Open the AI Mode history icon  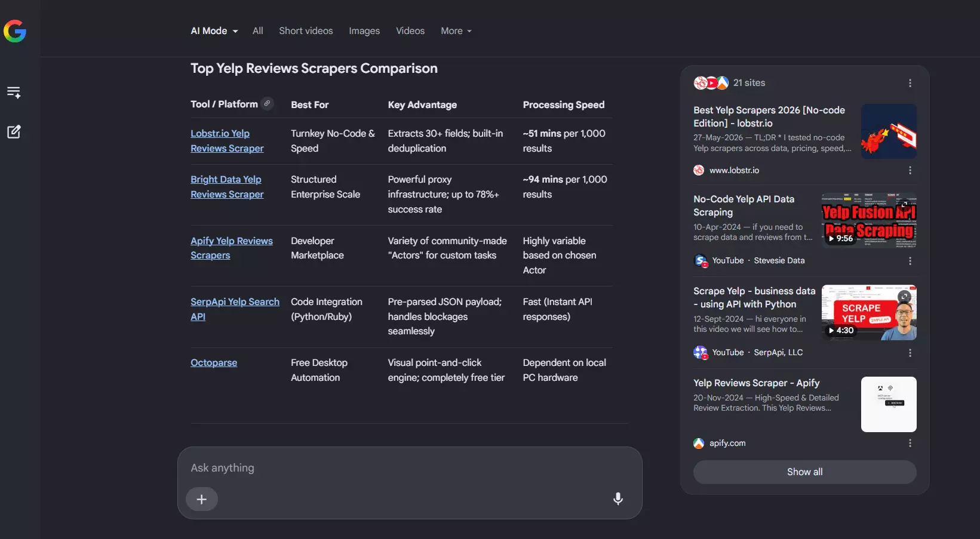[14, 93]
